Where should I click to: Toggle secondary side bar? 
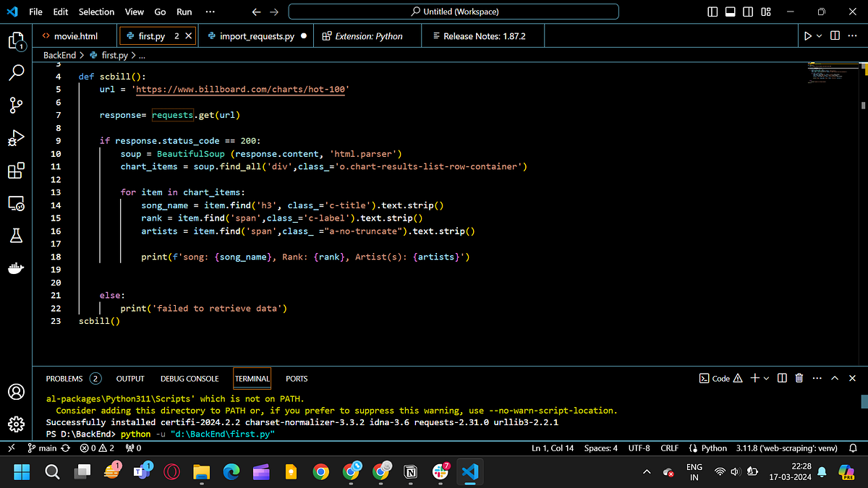748,12
